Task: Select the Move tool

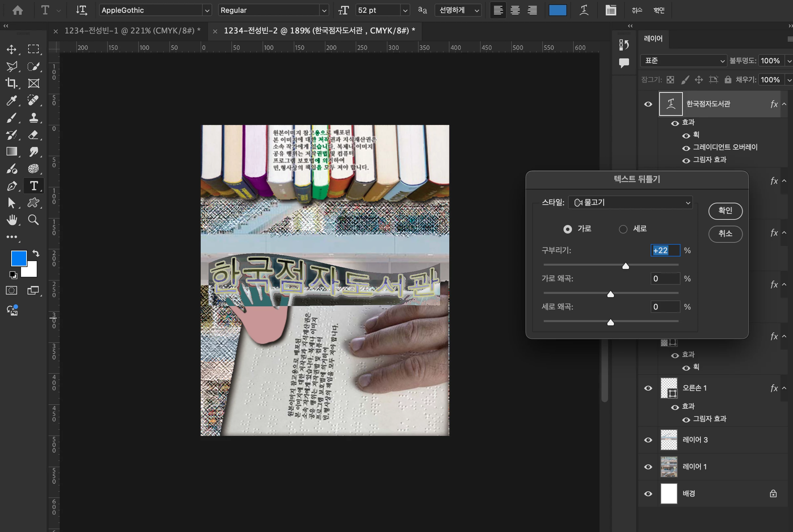Action: tap(11, 50)
